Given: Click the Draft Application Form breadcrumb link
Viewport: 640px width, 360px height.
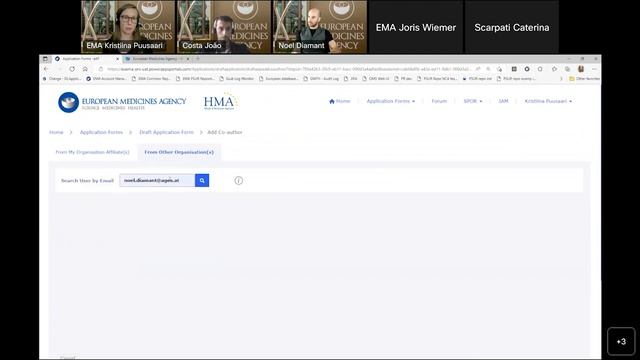Looking at the screenshot, I should tap(167, 132).
